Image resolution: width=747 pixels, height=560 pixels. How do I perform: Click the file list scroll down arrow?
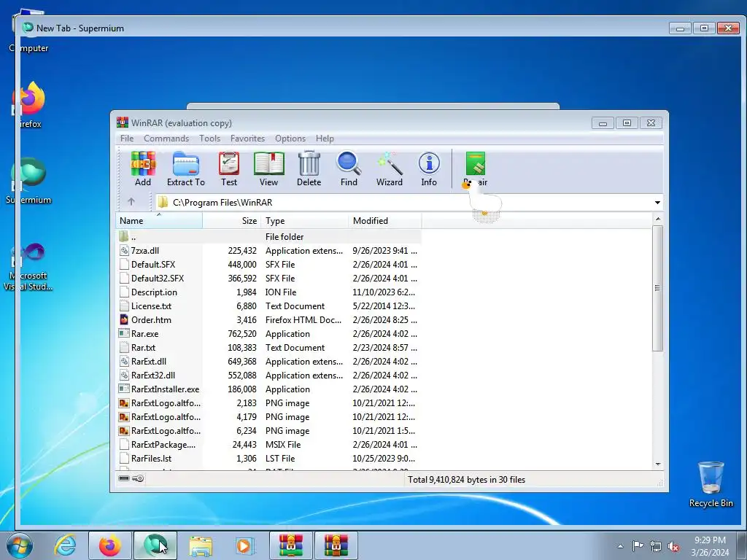click(x=657, y=464)
